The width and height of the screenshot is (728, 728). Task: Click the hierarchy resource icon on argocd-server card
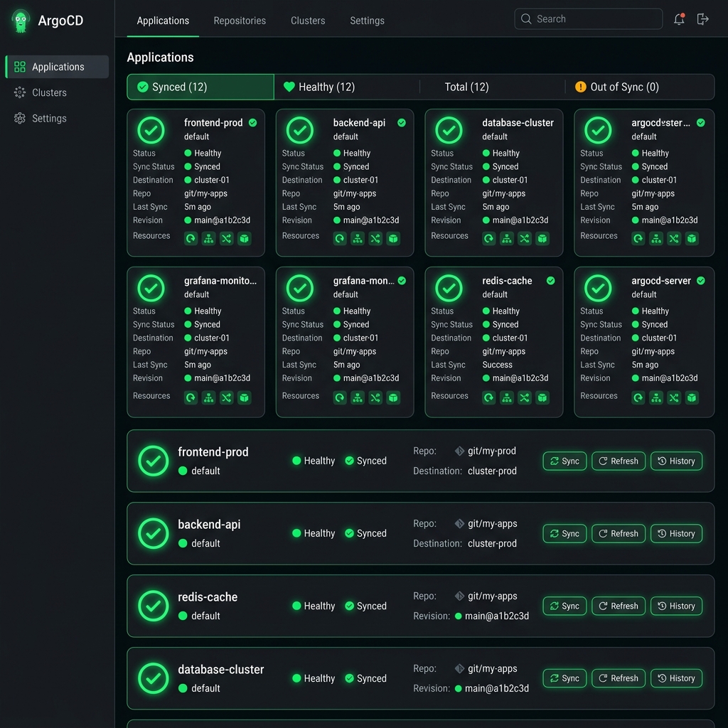[656, 398]
